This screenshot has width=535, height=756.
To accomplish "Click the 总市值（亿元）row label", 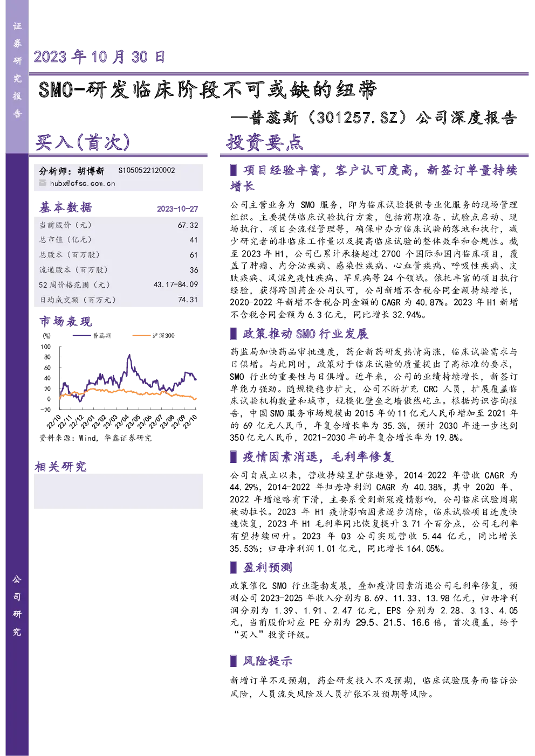I will click(65, 240).
